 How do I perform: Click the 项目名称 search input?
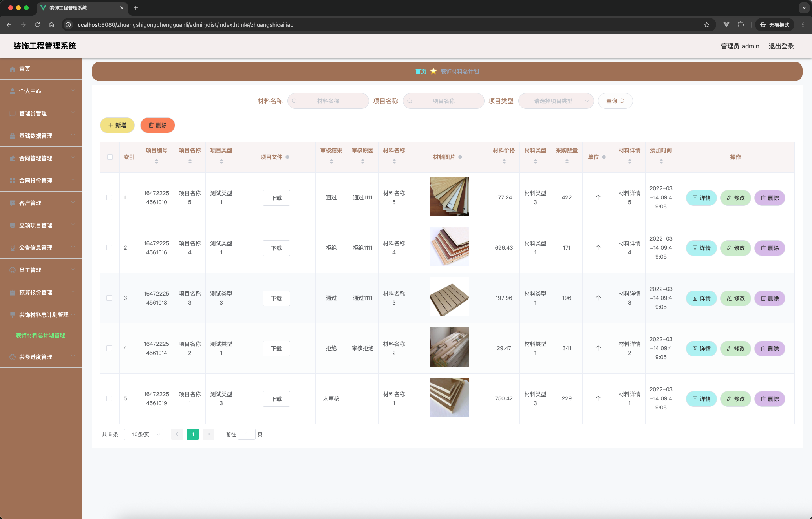coord(444,101)
